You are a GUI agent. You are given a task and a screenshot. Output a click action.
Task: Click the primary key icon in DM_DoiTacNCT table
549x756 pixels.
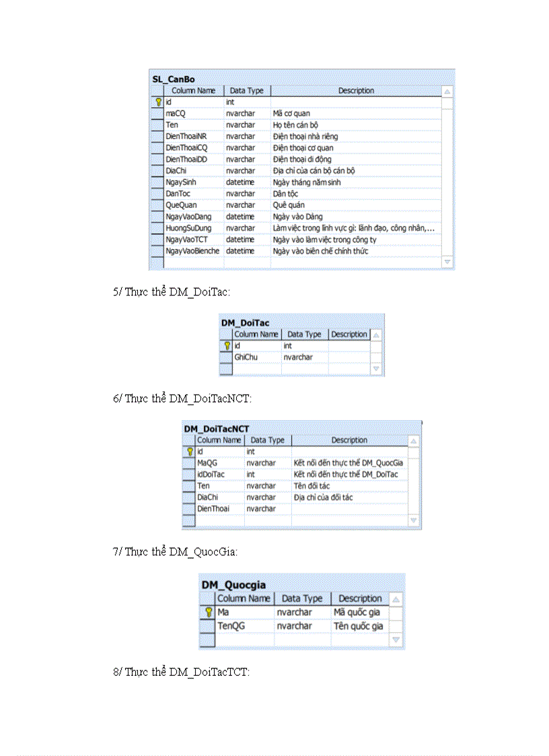190,451
